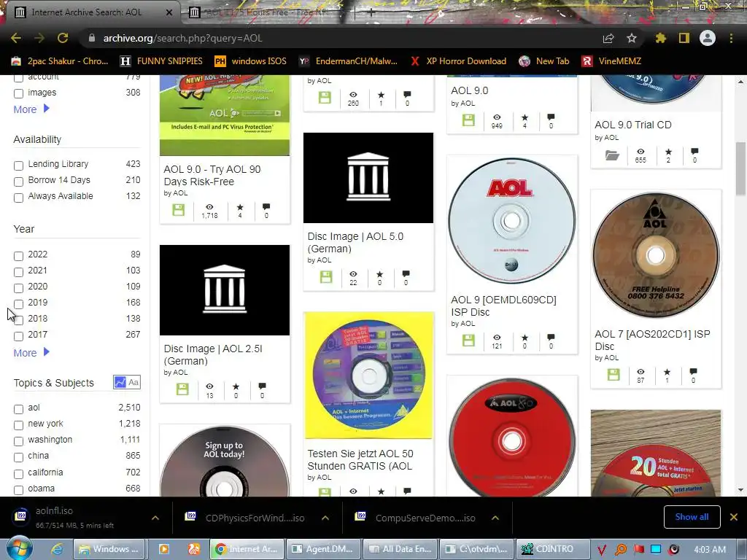The image size is (747, 560).
Task: Open the AOL 9.0 Trial CD title
Action: (633, 125)
